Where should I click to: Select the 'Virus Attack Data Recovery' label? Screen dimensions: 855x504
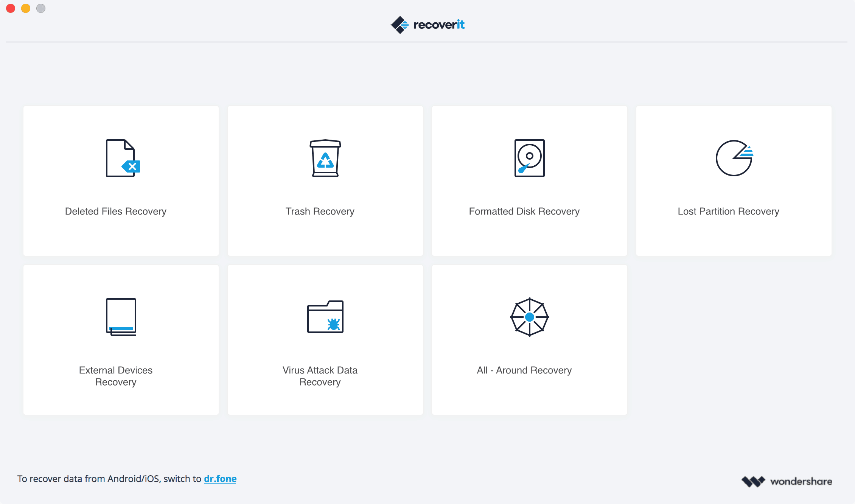320,376
